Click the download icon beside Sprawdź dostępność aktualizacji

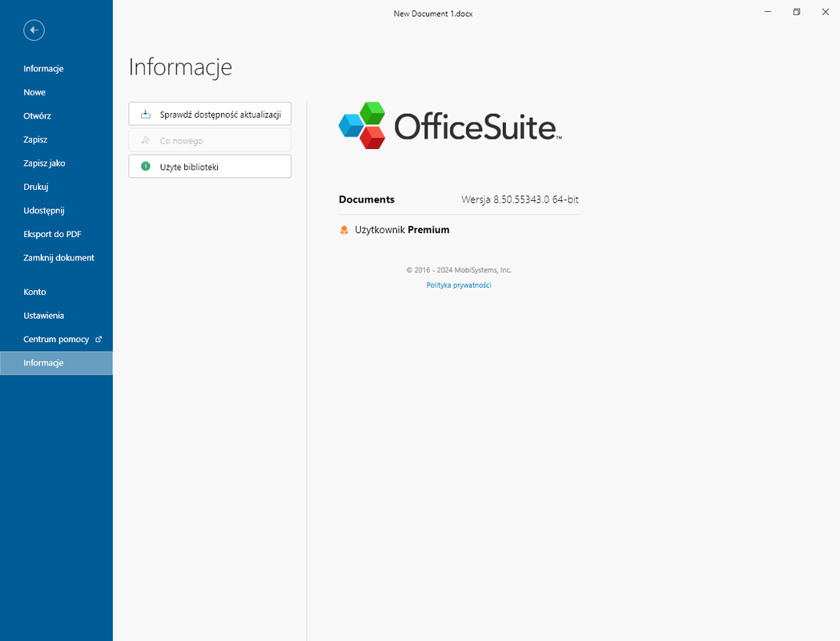(x=145, y=114)
